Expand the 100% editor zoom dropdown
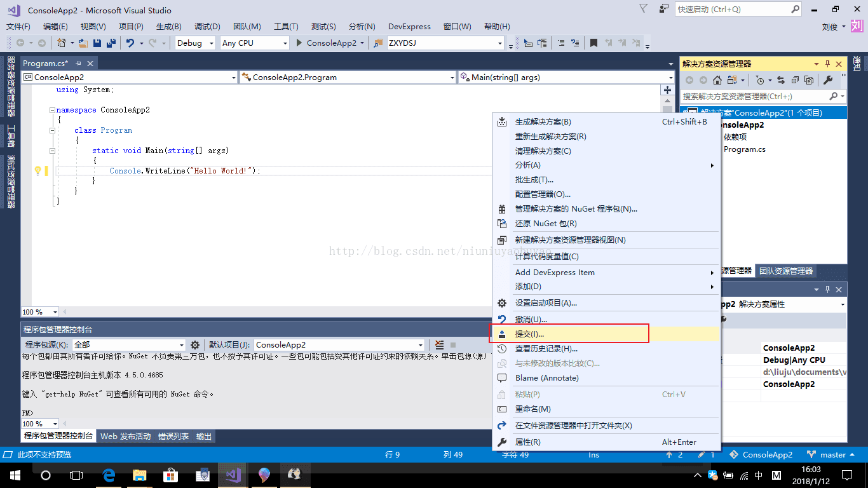Viewport: 868px width, 488px height. 55,312
